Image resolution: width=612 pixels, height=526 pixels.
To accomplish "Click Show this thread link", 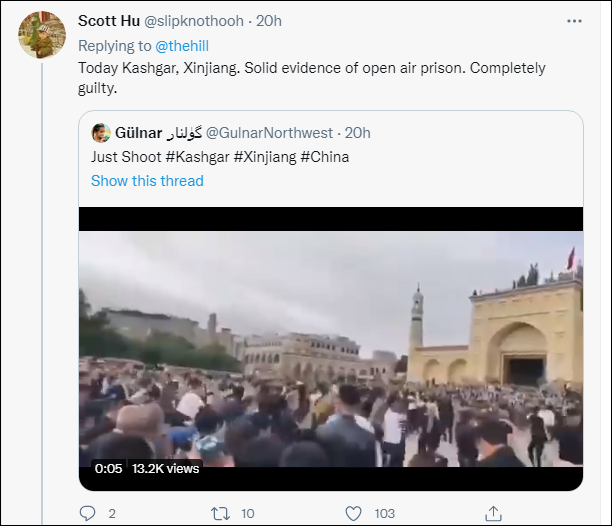I will (147, 181).
